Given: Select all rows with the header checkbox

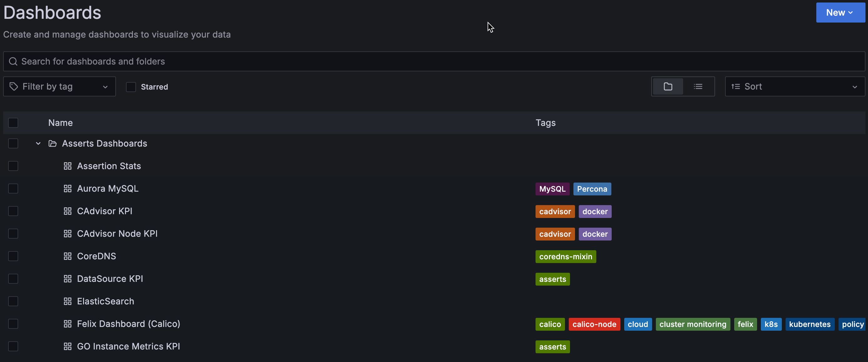Looking at the screenshot, I should [x=13, y=122].
